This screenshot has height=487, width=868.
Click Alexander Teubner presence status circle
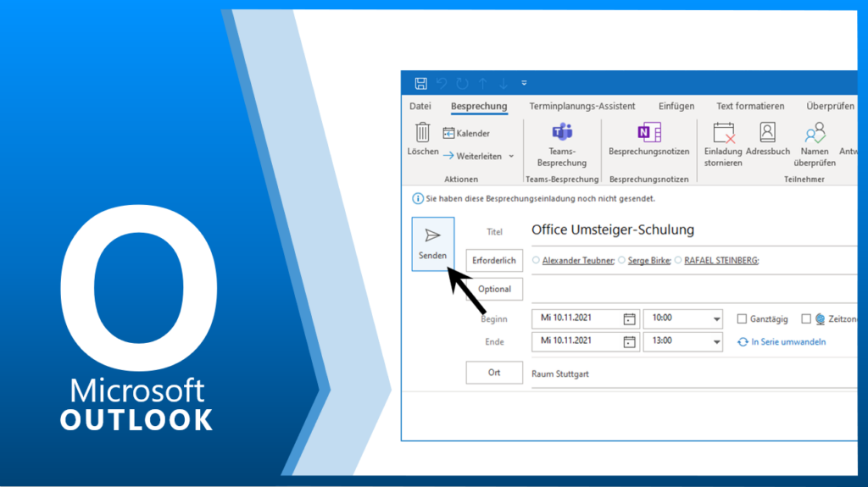pyautogui.click(x=536, y=259)
